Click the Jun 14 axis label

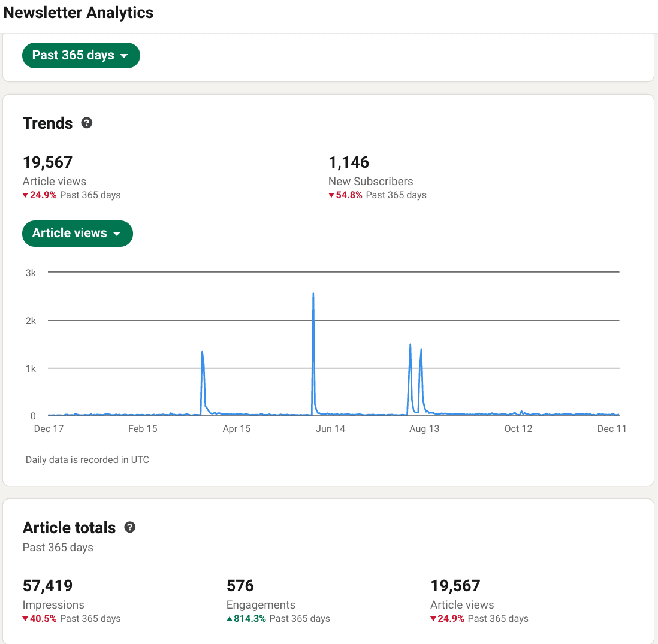[330, 428]
